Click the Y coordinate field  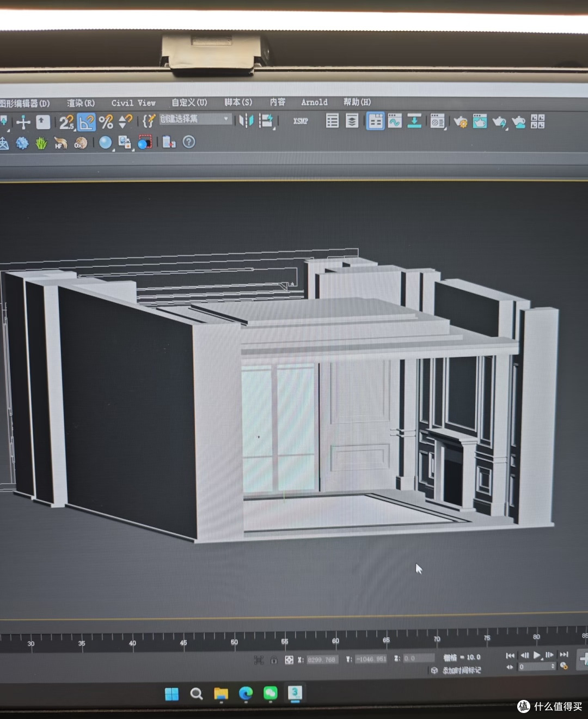coord(371,659)
